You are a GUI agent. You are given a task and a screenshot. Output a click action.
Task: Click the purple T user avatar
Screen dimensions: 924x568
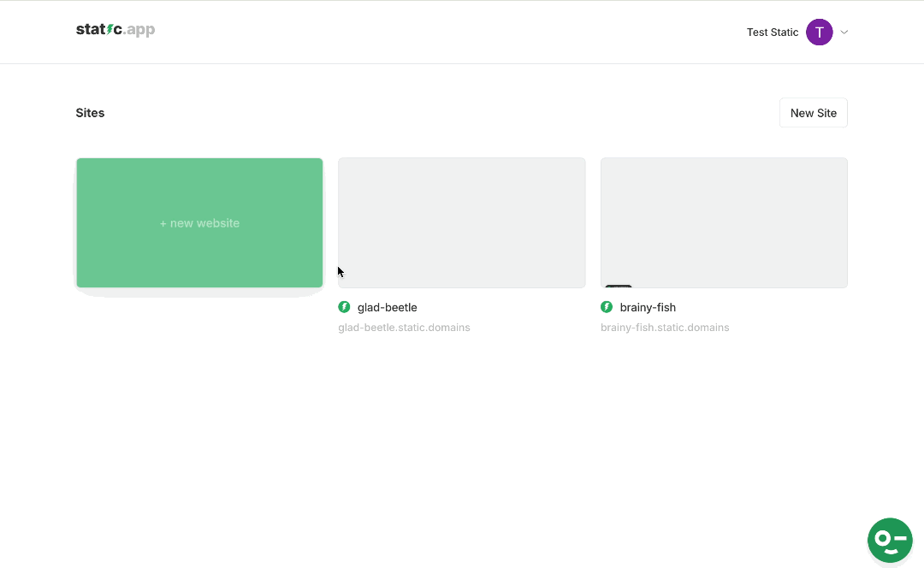click(x=819, y=32)
